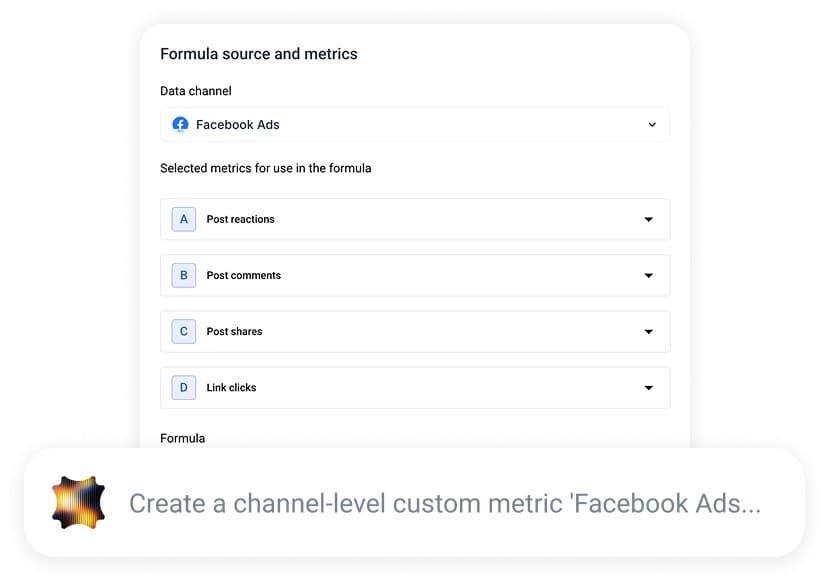
Task: Click the letter D metric badge
Action: [x=183, y=387]
